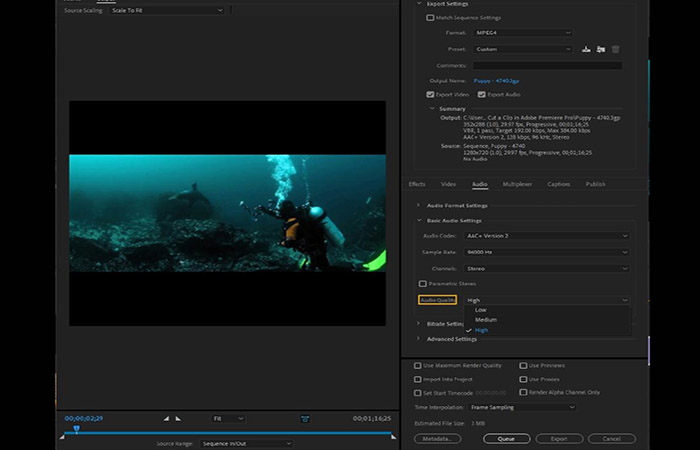Click the Queue button

tap(506, 439)
